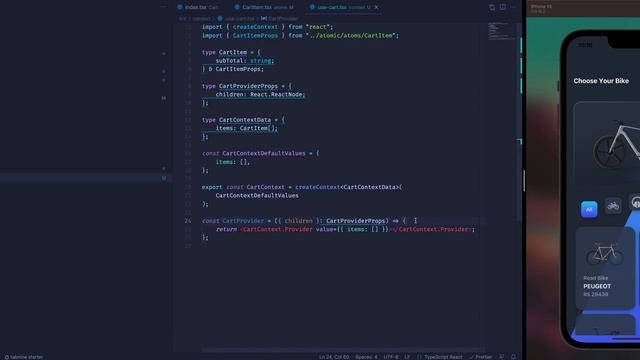
Task: Open the PEUGEOT Road Bike card
Action: tap(605, 268)
